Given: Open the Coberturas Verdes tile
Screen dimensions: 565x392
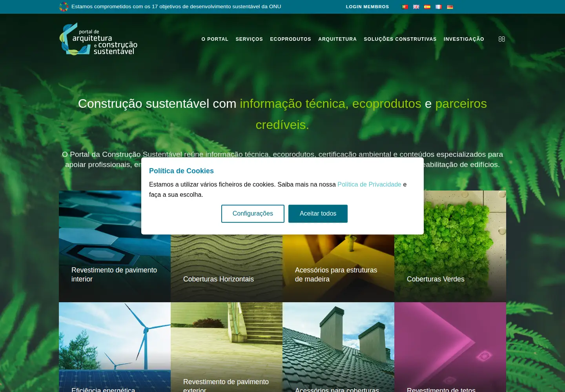Looking at the screenshot, I should 450,246.
